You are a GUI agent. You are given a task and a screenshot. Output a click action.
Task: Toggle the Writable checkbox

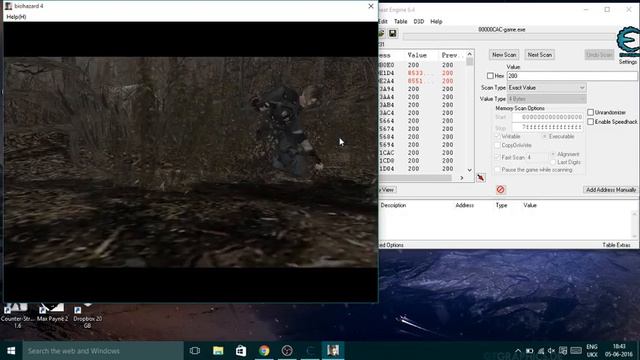click(497, 136)
